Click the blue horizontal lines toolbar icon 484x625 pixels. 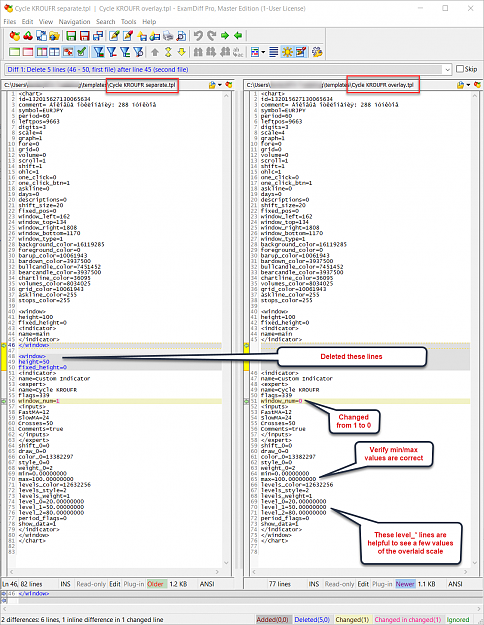(274, 52)
